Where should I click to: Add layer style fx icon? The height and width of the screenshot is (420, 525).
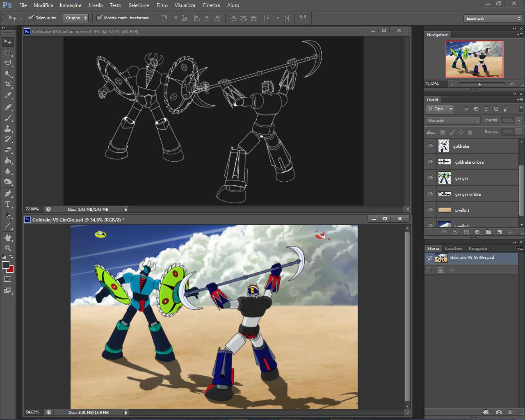pos(455,232)
